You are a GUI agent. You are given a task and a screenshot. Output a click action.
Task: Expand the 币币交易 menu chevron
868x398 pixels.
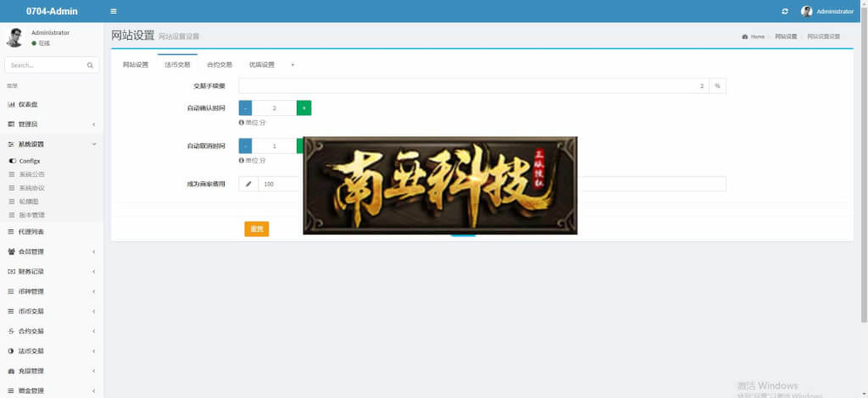click(x=93, y=312)
